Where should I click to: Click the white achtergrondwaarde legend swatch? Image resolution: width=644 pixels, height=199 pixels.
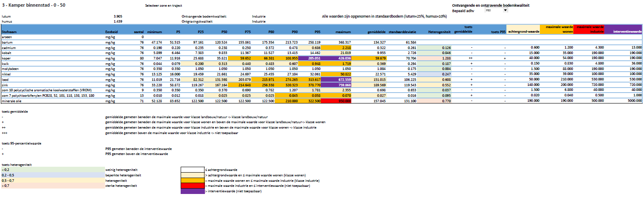click(192, 169)
